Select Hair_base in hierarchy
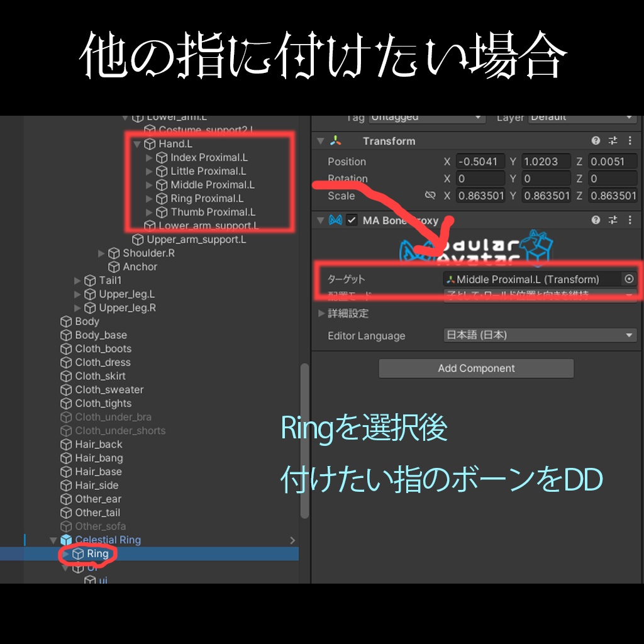Screen dimensions: 644x644 pyautogui.click(x=98, y=472)
